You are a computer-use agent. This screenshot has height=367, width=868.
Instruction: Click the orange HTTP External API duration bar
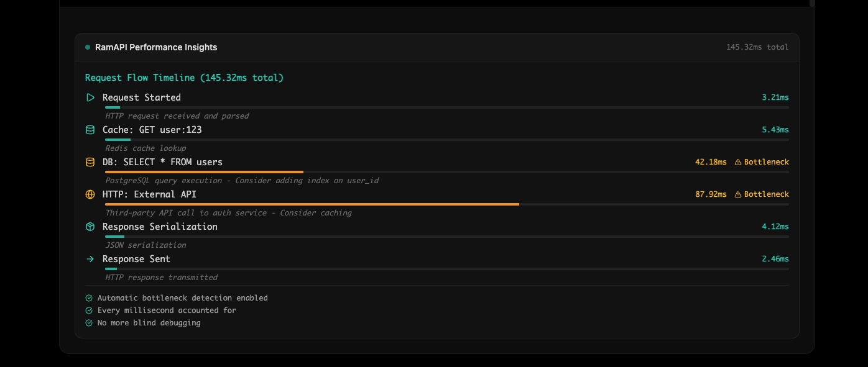(312, 204)
